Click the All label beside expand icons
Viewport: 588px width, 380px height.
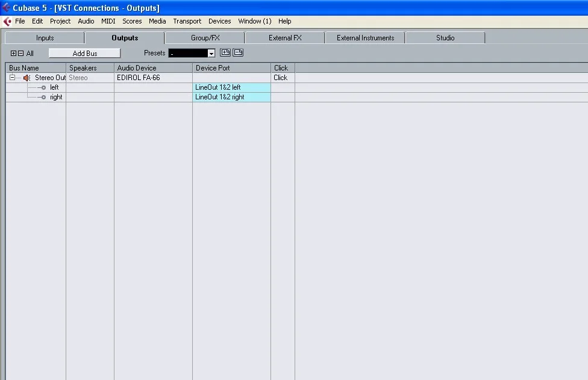pyautogui.click(x=30, y=54)
